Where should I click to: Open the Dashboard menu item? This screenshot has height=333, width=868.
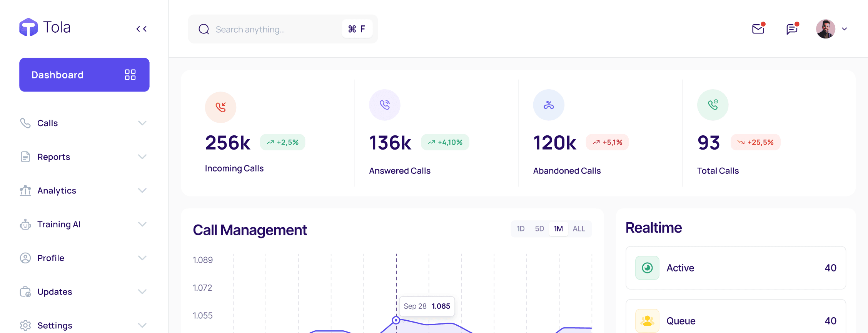(84, 75)
